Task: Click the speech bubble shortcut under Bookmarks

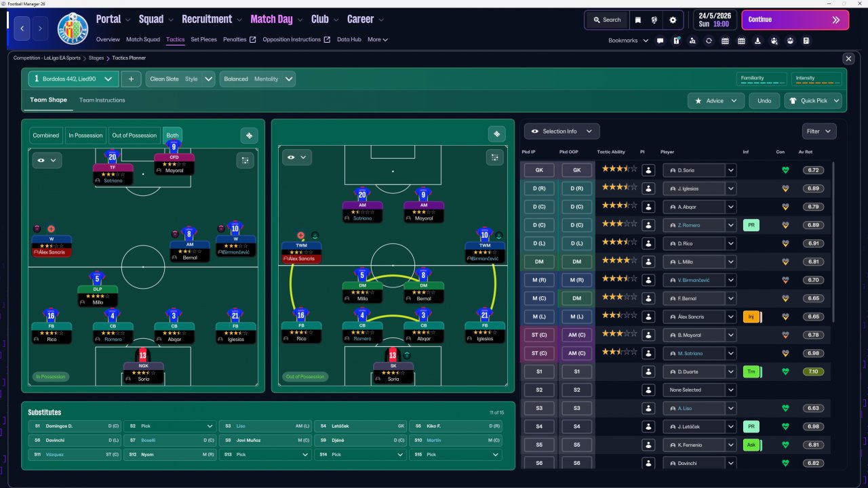Action: (660, 41)
